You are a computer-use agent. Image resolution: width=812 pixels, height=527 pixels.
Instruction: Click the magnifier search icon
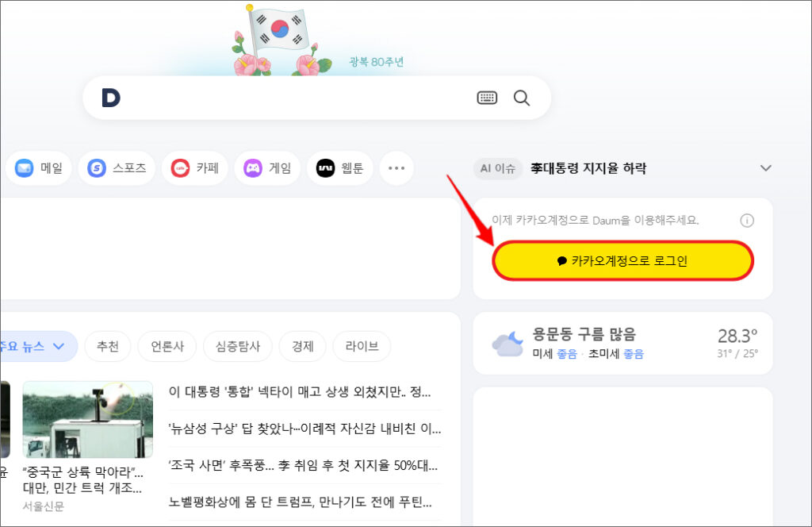click(x=522, y=98)
